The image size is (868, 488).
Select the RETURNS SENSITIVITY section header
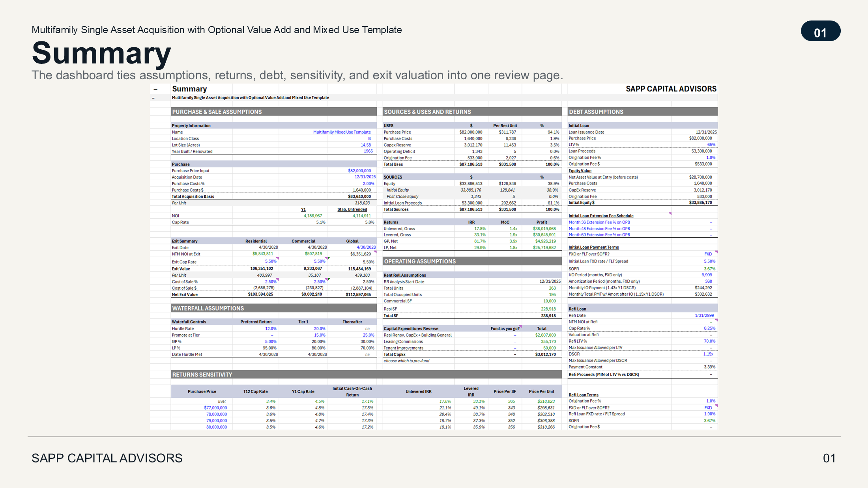(366, 374)
